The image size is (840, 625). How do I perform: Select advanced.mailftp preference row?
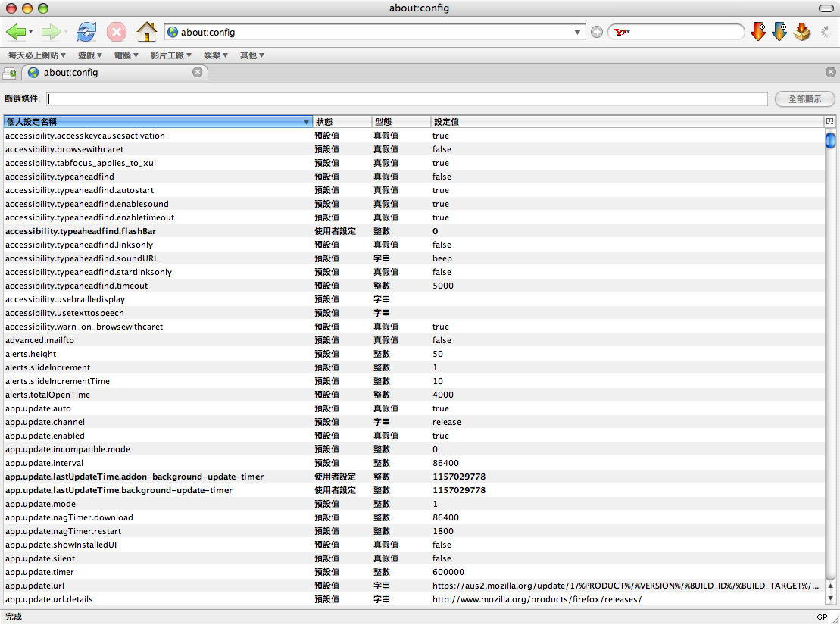coord(414,340)
